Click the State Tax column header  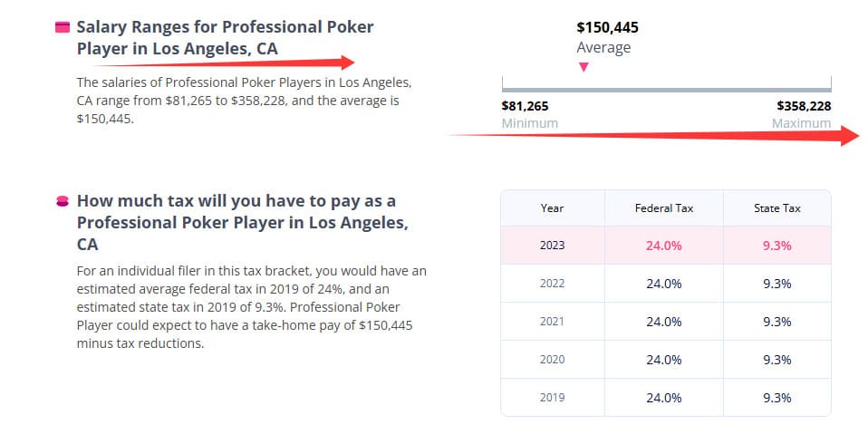pos(776,208)
